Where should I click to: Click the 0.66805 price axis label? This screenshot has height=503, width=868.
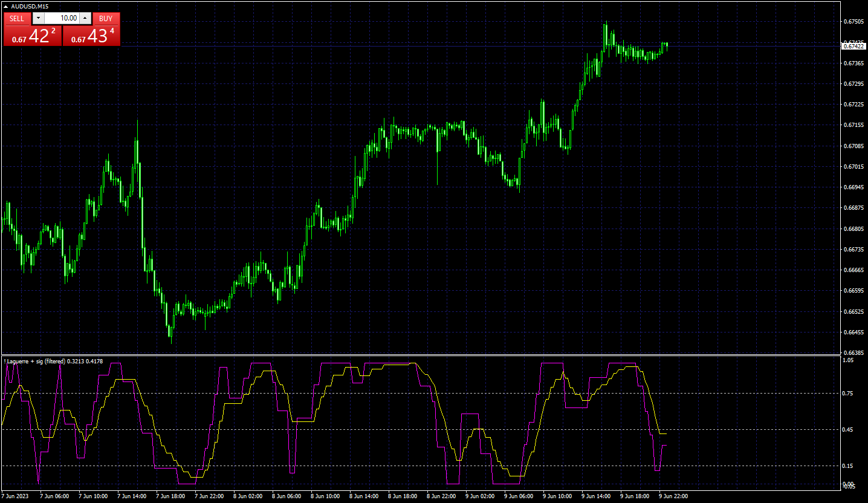click(853, 229)
